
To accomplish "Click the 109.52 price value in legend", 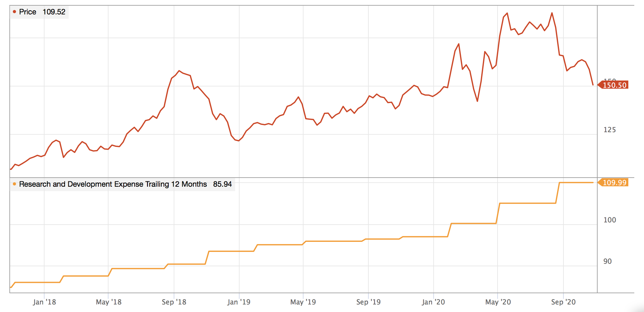I will click(x=54, y=12).
